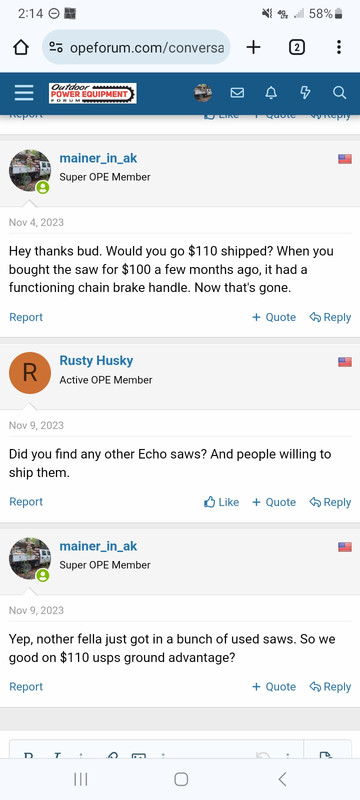Open Android recent apps button

pos(81,779)
